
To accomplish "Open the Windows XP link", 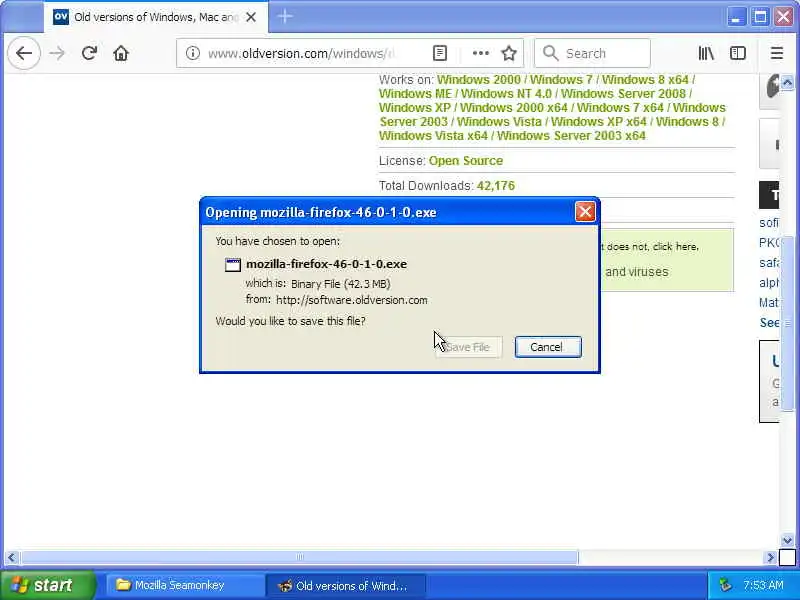I will [x=415, y=108].
